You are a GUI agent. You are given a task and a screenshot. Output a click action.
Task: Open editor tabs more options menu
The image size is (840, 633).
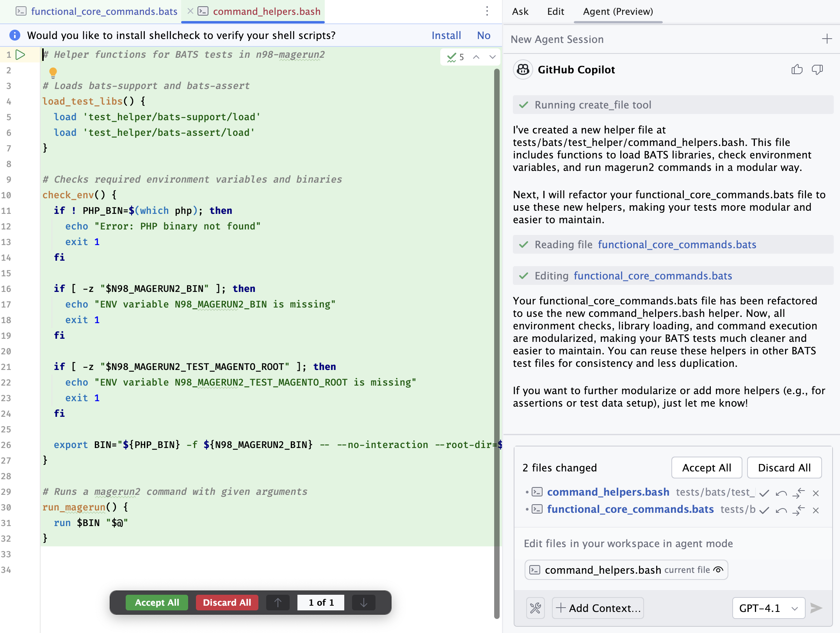(x=487, y=11)
